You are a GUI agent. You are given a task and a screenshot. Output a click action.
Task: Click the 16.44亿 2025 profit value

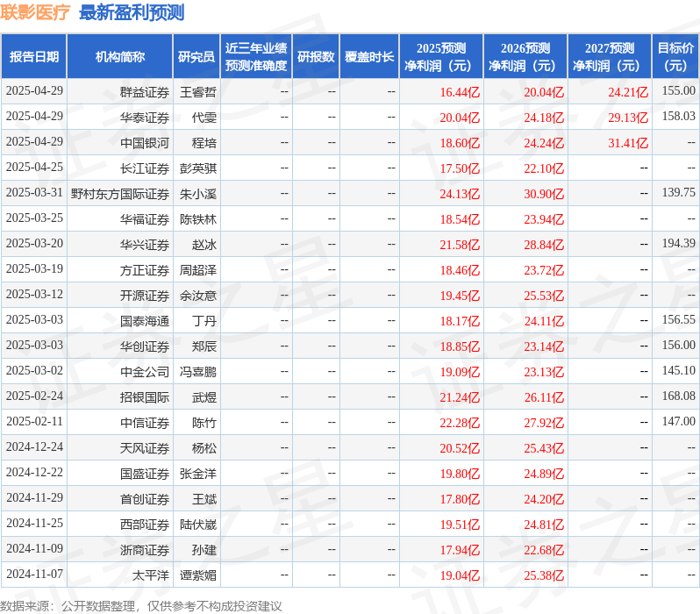coord(460,92)
